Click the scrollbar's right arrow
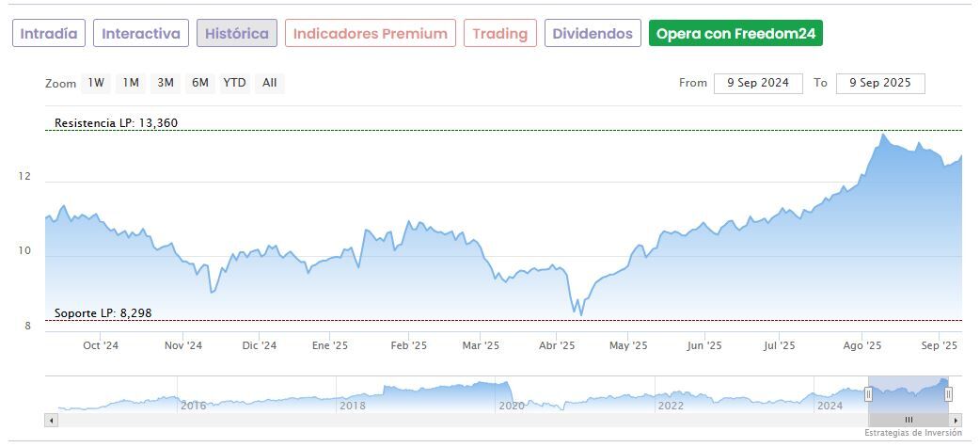 pos(956,420)
